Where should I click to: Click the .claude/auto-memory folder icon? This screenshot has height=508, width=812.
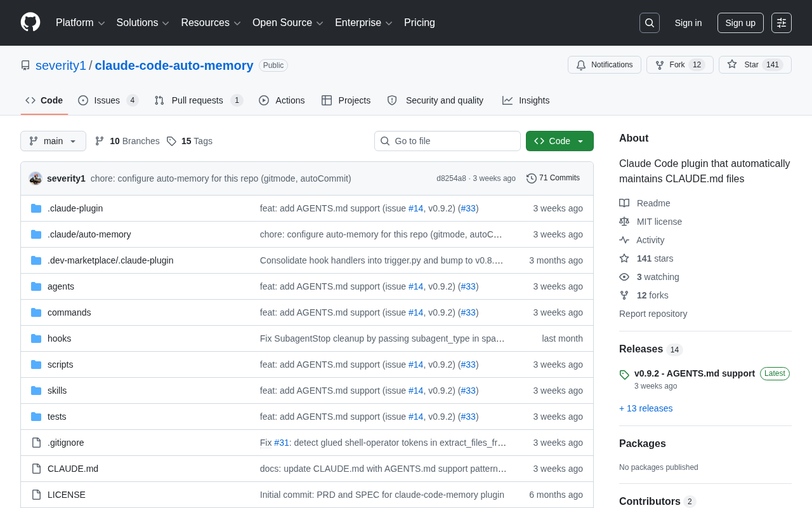(36, 234)
